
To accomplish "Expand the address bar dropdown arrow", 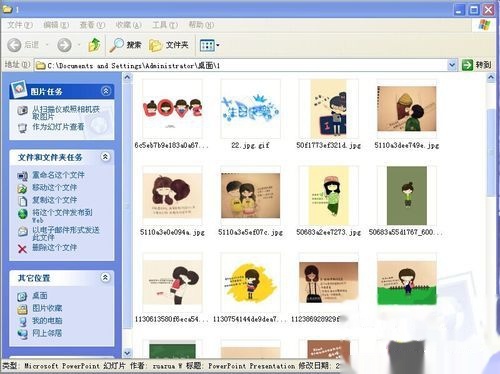I will point(452,65).
